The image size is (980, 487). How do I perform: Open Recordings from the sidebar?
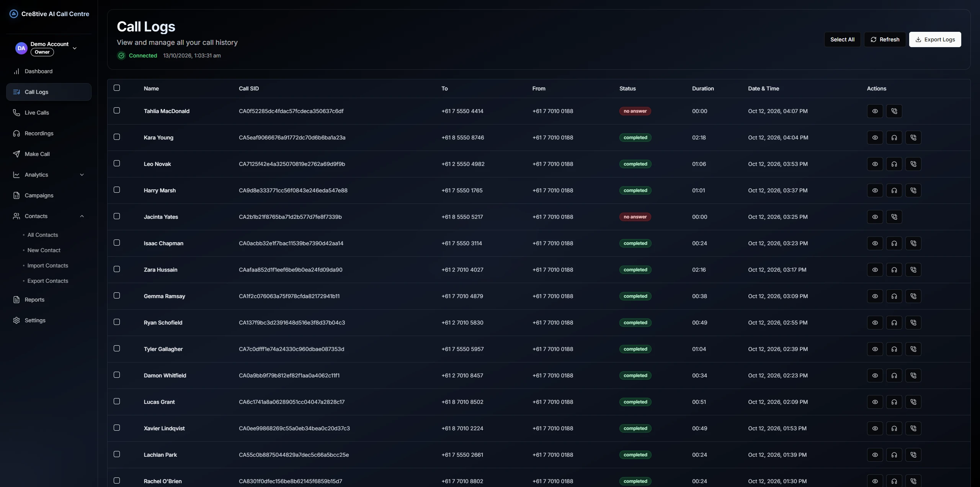click(49, 133)
